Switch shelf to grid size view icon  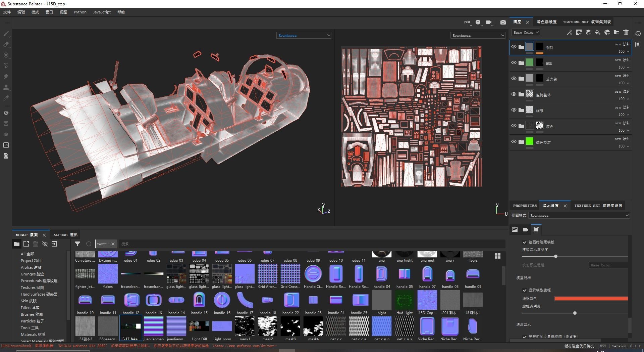pyautogui.click(x=498, y=256)
